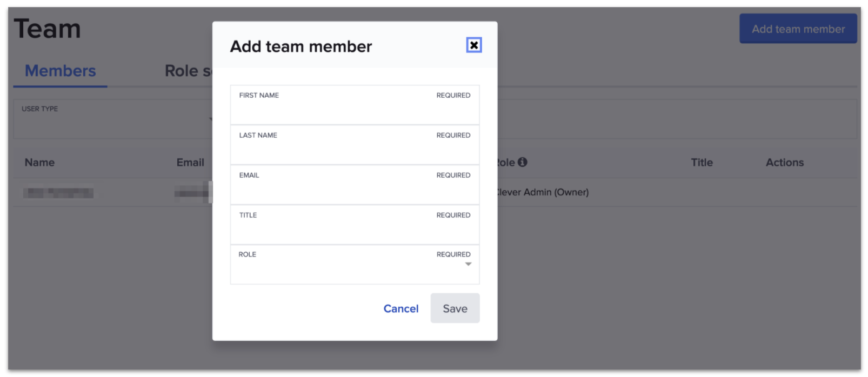Close the Add team member dialog

(x=473, y=45)
